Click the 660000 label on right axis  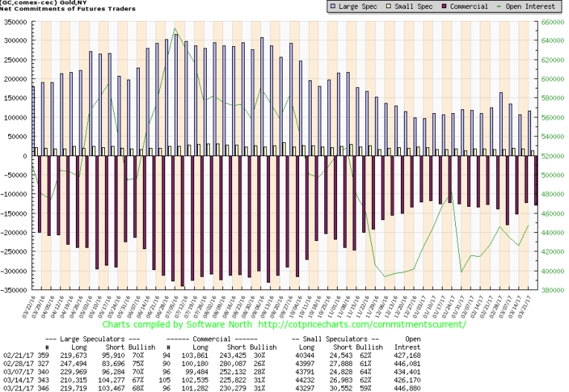pyautogui.click(x=553, y=22)
